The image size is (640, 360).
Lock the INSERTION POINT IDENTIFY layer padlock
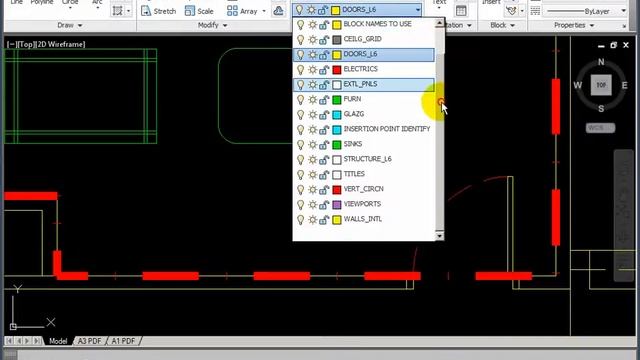tap(324, 129)
